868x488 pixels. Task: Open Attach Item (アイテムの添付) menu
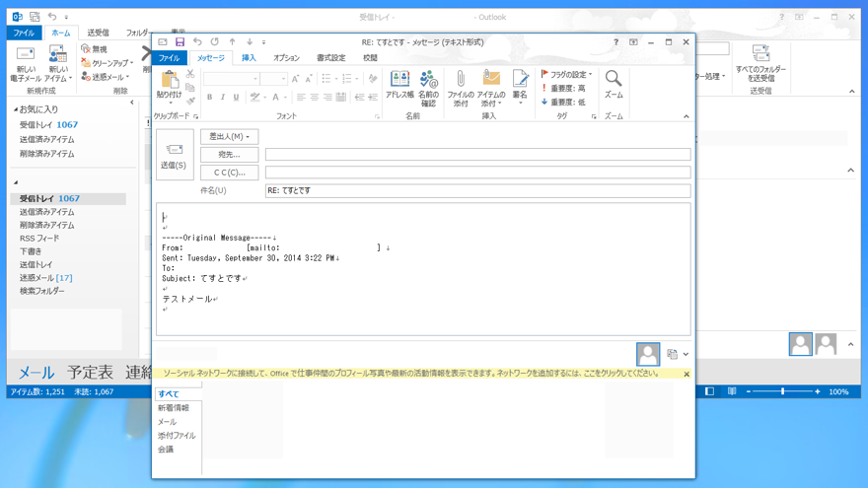point(491,88)
